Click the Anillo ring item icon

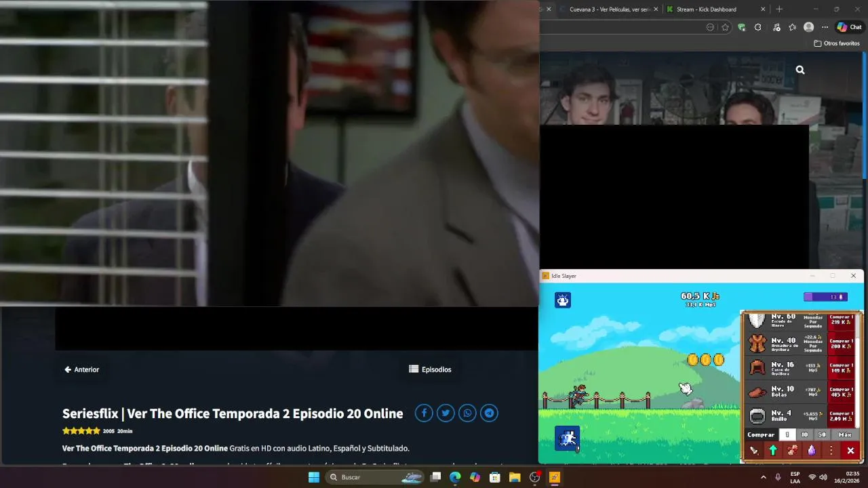(757, 416)
